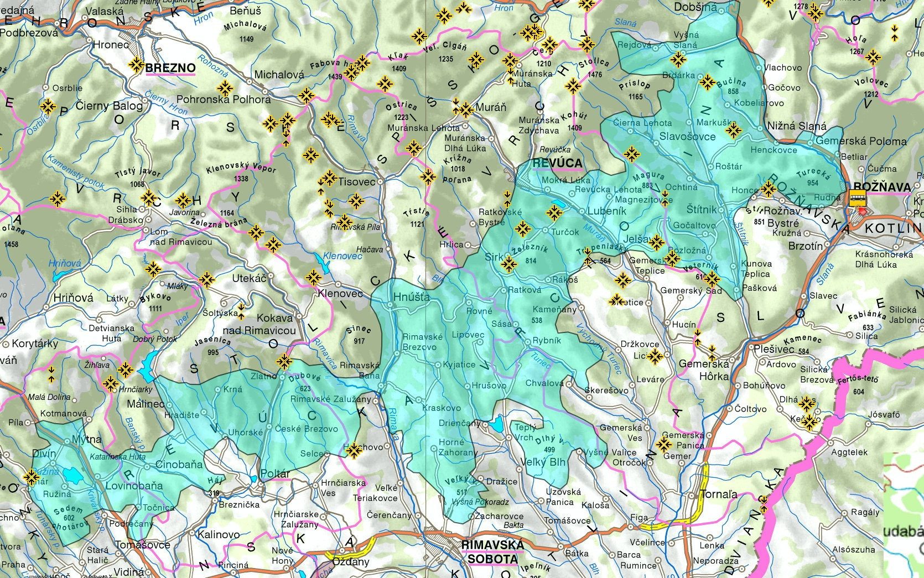This screenshot has width=924, height=578.
Task: Click the marker left of Gemerská Panica
Action: point(663,444)
